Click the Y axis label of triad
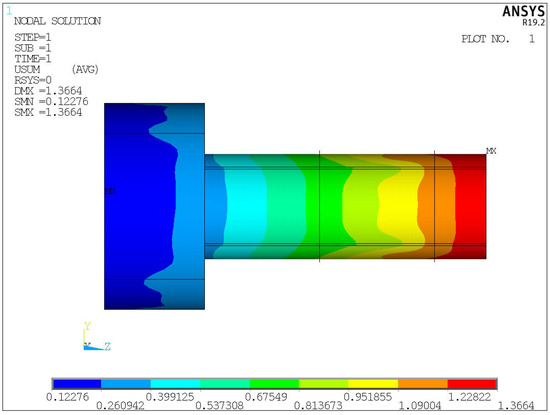 [x=87, y=326]
